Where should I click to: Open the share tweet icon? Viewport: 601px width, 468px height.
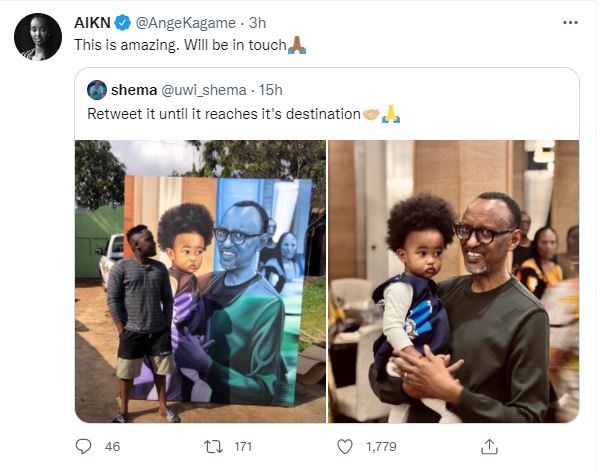tap(489, 446)
